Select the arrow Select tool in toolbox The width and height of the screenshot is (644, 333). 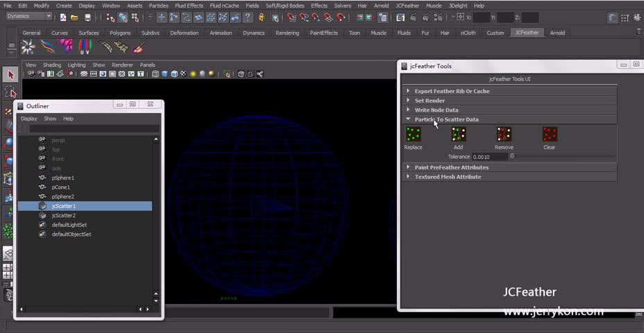(10, 74)
